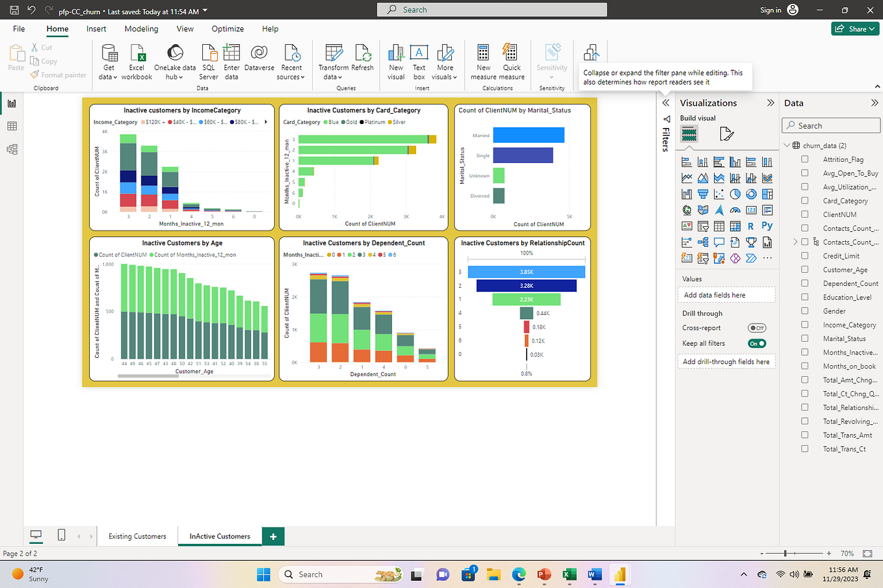Click the Share button

(x=854, y=29)
